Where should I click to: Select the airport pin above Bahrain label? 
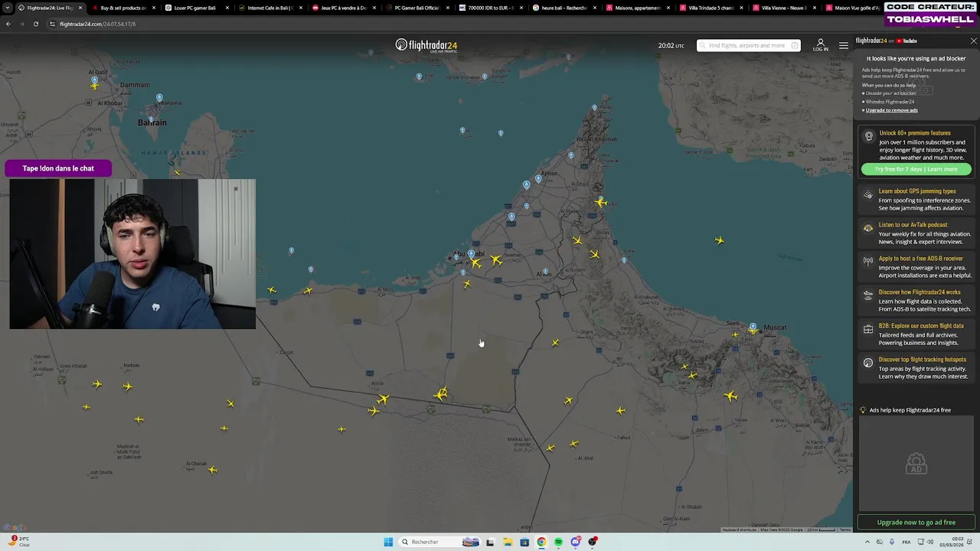click(x=159, y=98)
